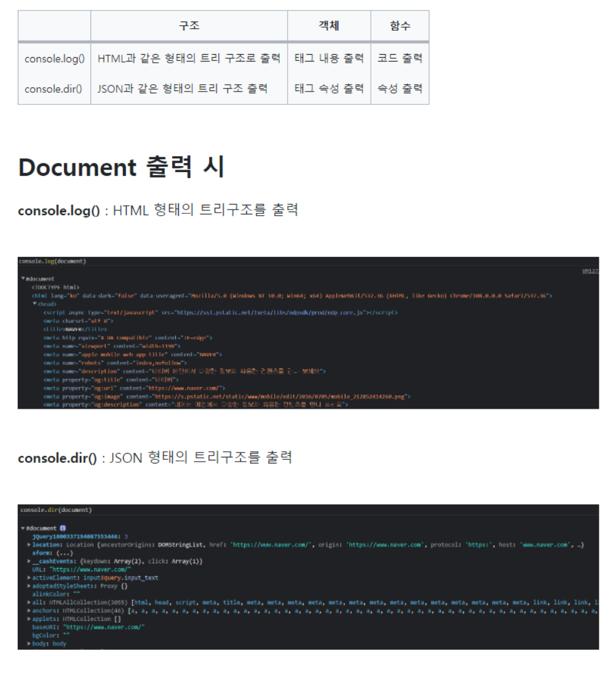Click the "속성 출력" cell
Screen dimensions: 616x678
coord(400,89)
